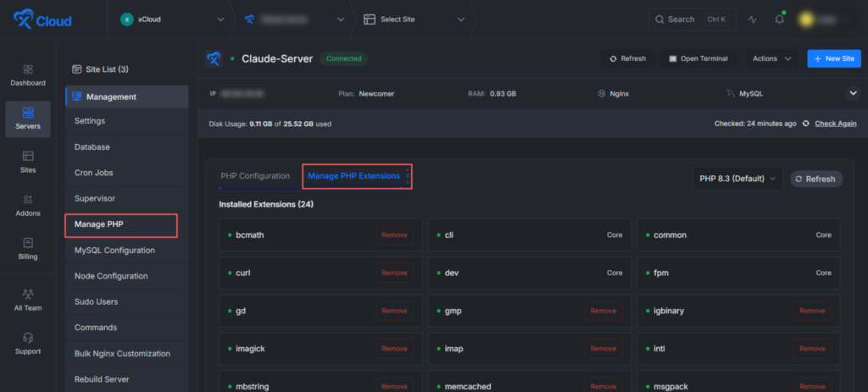
Task: Open Rebuild Server menu item
Action: 127,379
